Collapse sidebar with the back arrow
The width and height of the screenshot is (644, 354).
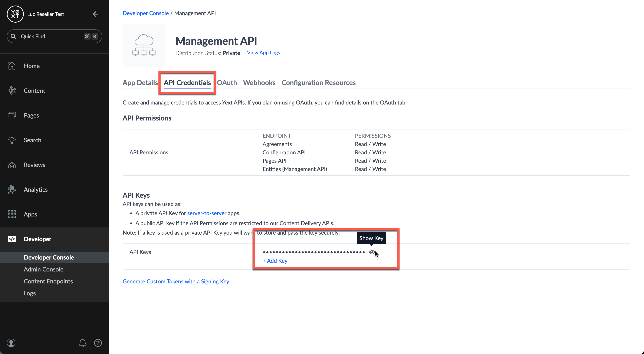point(95,14)
